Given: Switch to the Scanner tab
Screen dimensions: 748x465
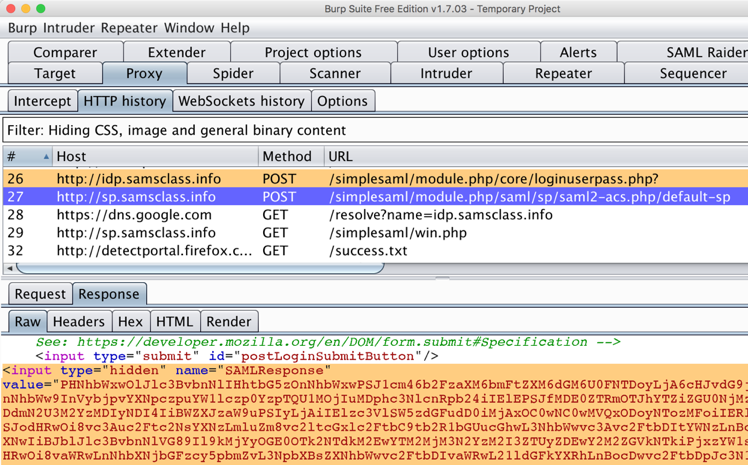Looking at the screenshot, I should pos(335,73).
